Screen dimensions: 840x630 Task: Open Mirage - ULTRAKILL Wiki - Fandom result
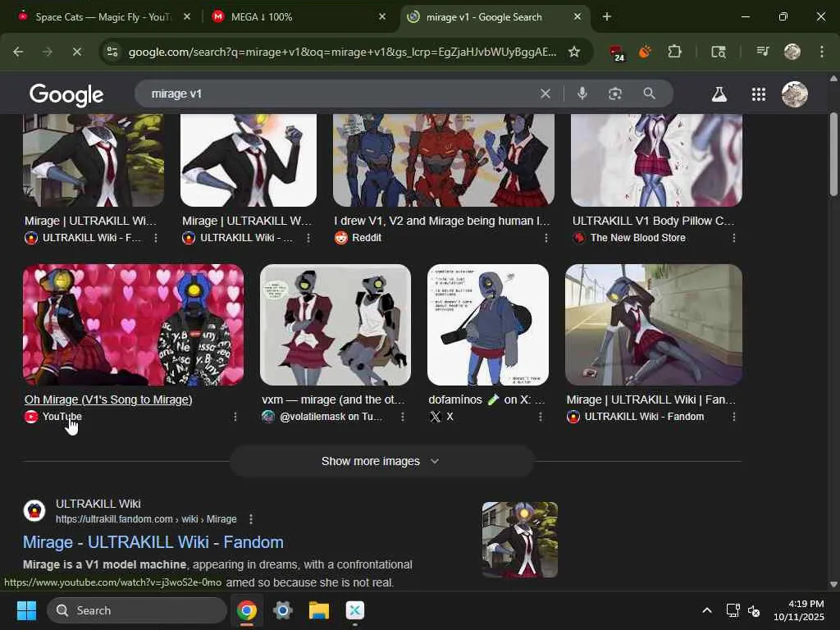coord(153,542)
